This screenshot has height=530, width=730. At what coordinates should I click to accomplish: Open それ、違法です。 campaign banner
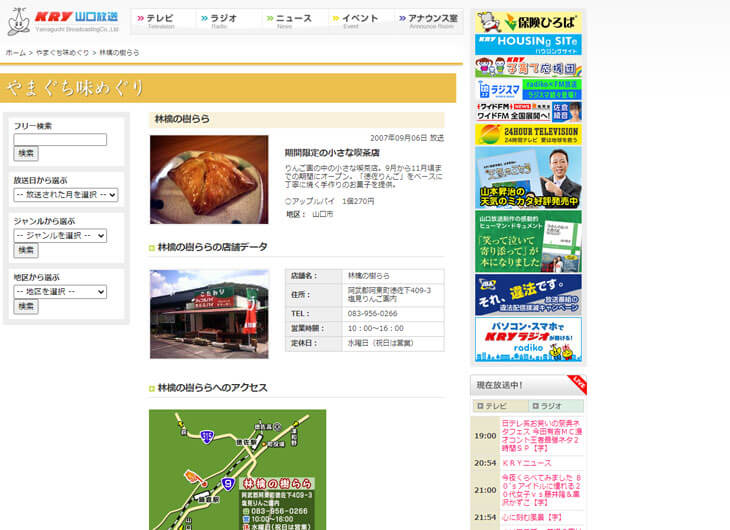[x=528, y=294]
